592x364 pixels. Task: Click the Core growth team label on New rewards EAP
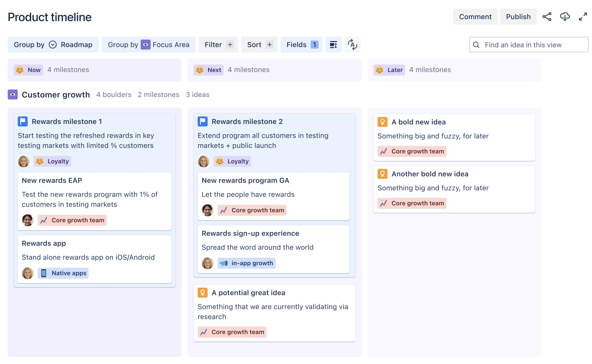click(72, 220)
